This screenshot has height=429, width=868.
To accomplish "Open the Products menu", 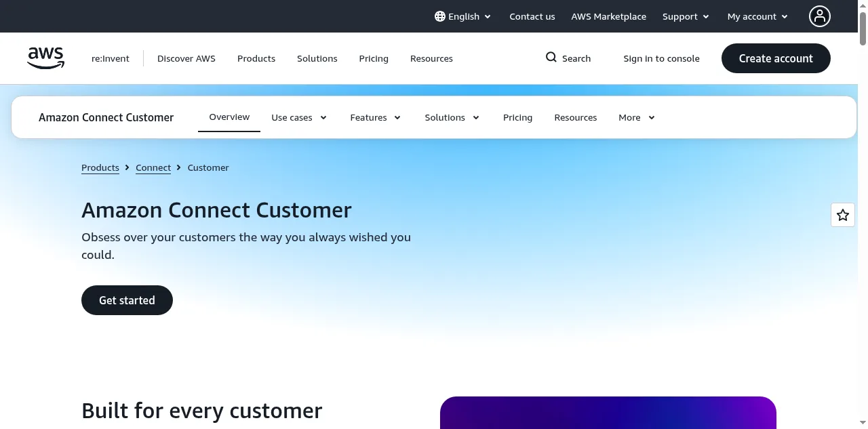I will point(256,58).
